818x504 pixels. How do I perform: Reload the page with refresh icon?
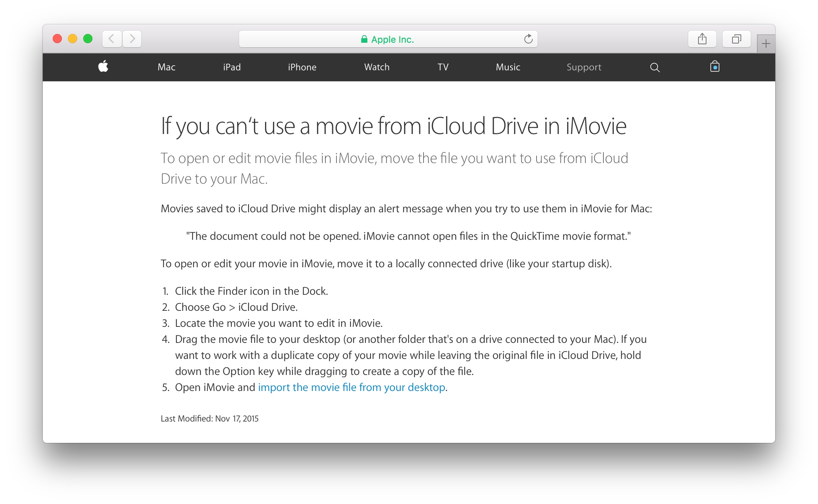point(528,39)
